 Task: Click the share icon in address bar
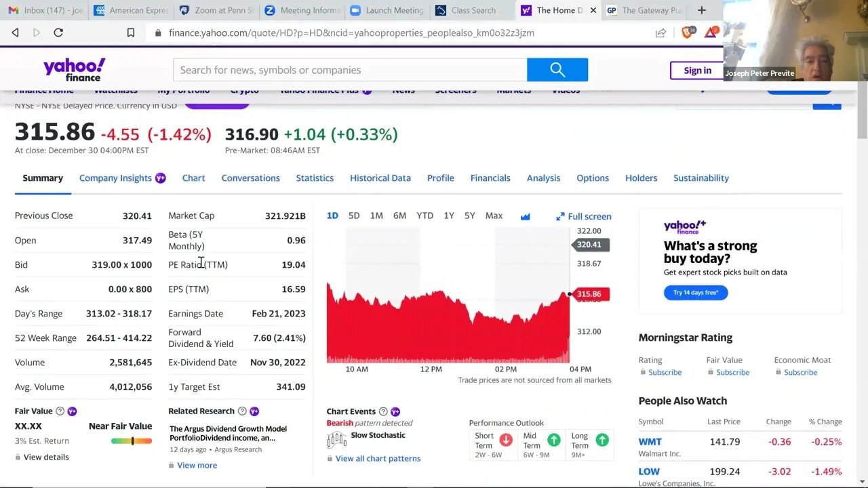coord(660,33)
